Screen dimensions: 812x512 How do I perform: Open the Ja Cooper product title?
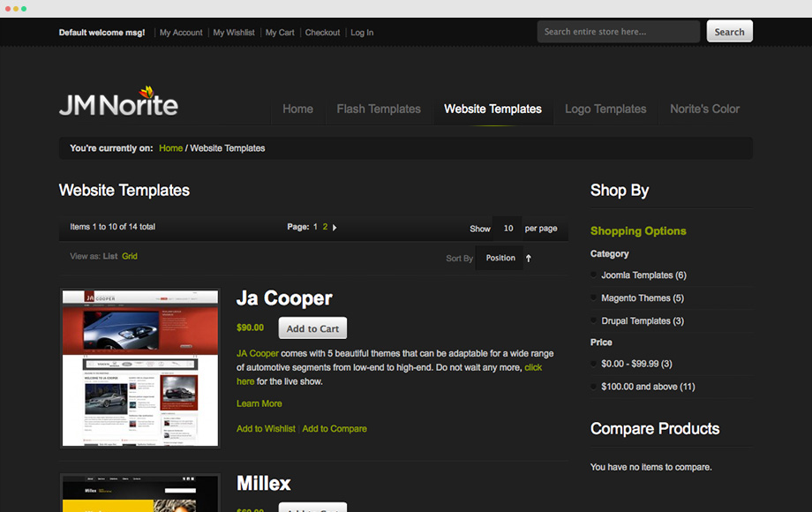coord(284,298)
